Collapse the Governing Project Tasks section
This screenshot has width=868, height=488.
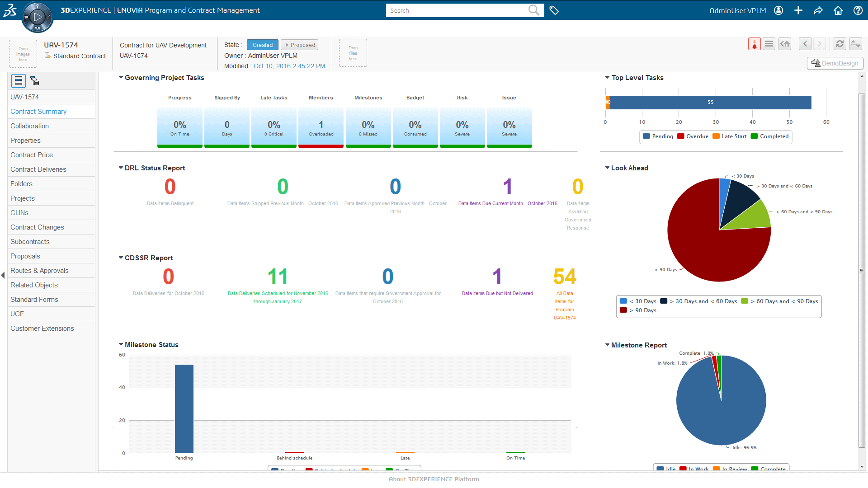[121, 78]
